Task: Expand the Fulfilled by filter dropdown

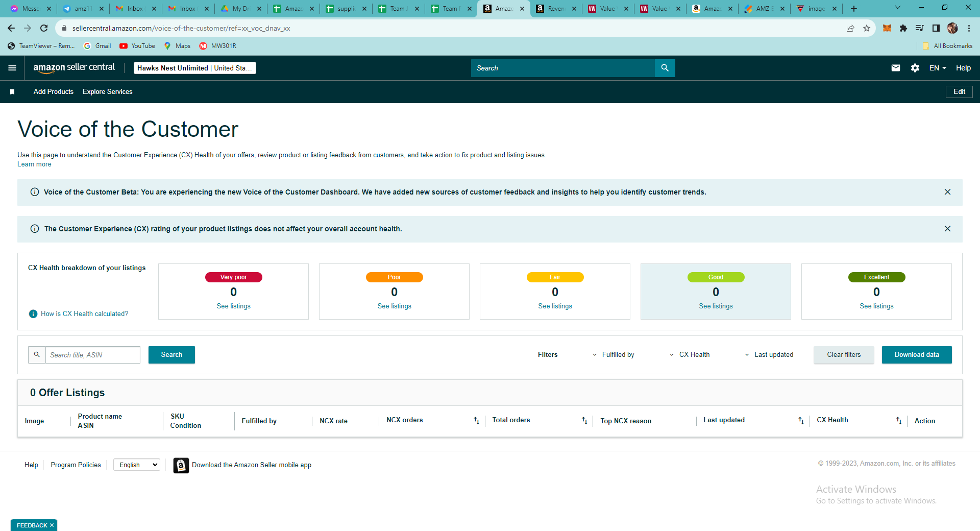Action: 613,355
